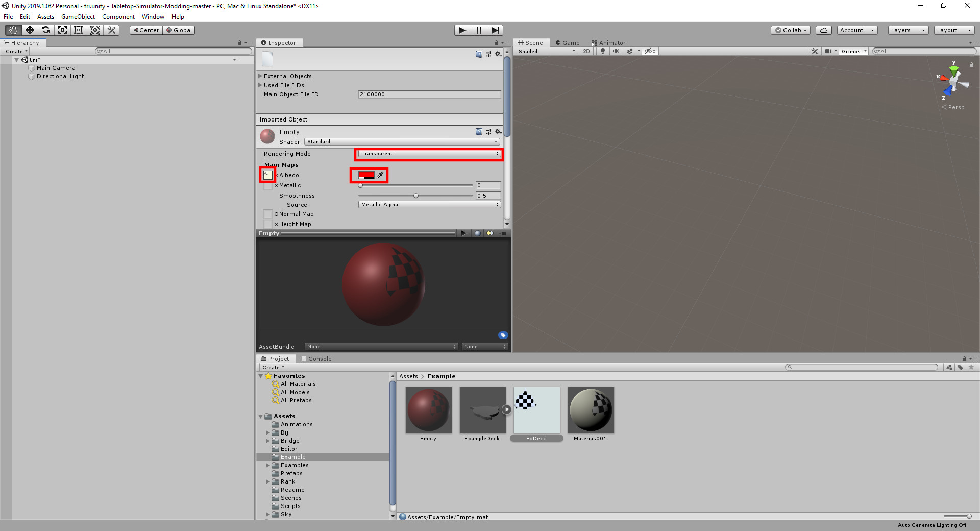The height and width of the screenshot is (531, 980).
Task: Select the Rotate tool
Action: point(46,30)
